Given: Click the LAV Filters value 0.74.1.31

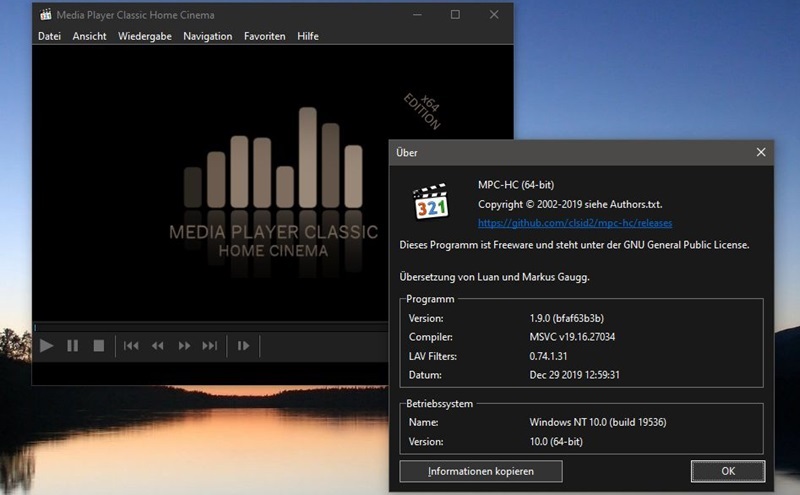Looking at the screenshot, I should coord(548,356).
